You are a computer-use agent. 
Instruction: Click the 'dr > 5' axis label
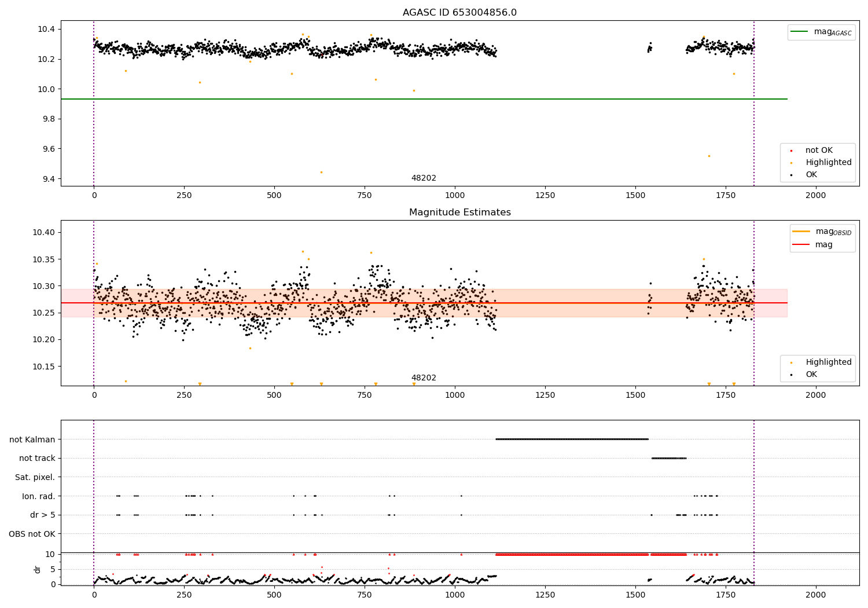click(43, 515)
